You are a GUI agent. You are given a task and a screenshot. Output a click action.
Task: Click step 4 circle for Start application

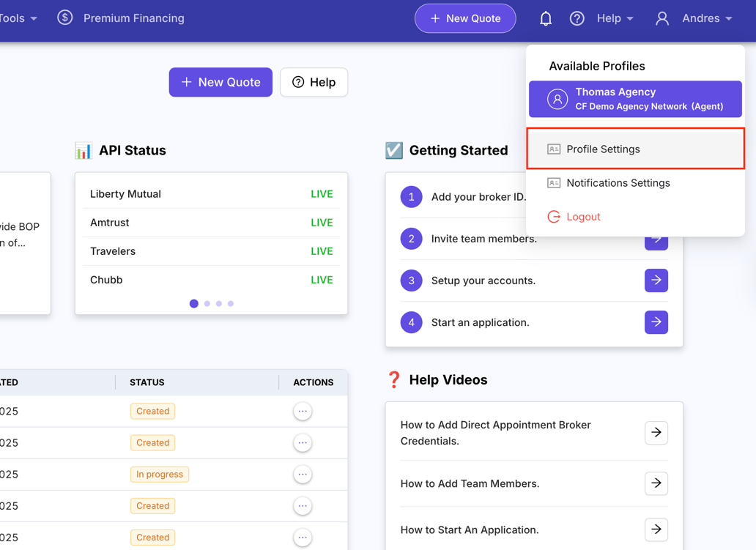(411, 322)
